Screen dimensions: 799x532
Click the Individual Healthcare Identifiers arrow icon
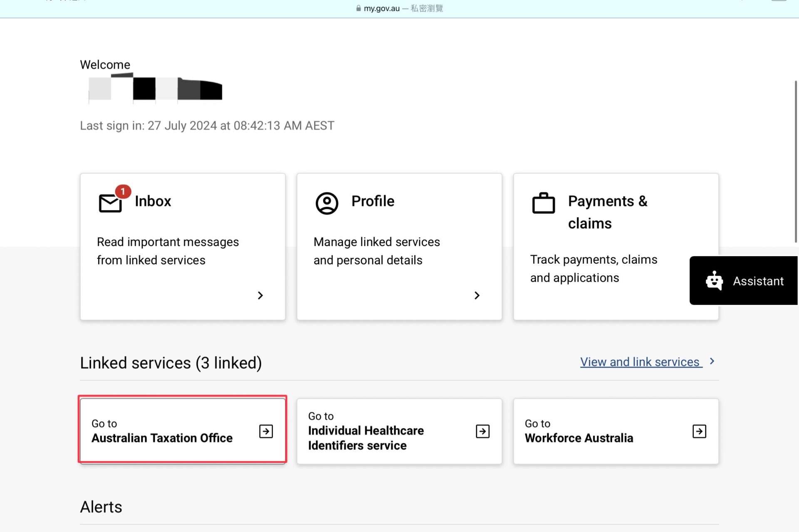[483, 431]
